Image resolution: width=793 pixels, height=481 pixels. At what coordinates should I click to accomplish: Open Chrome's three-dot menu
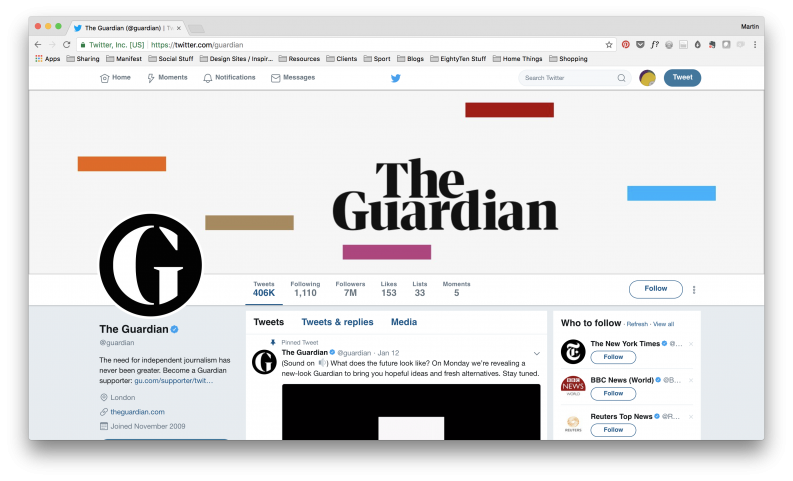(x=755, y=45)
